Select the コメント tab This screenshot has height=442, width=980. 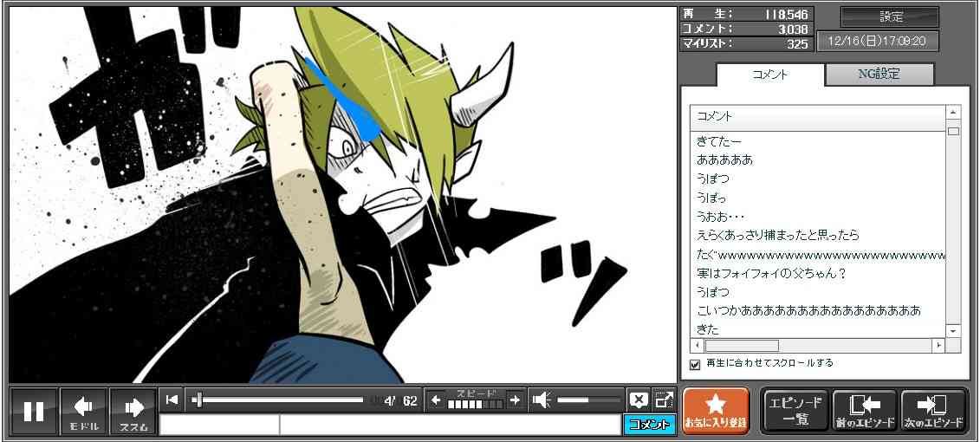click(769, 75)
